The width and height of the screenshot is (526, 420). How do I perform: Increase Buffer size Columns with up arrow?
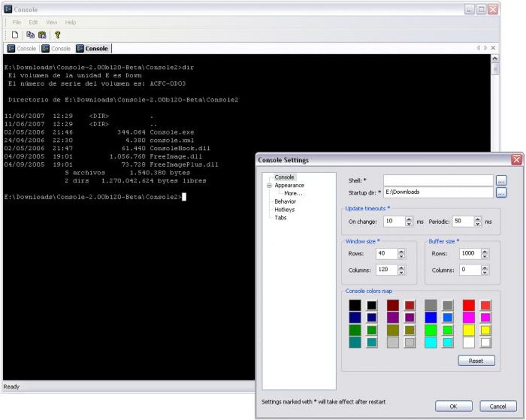click(484, 267)
